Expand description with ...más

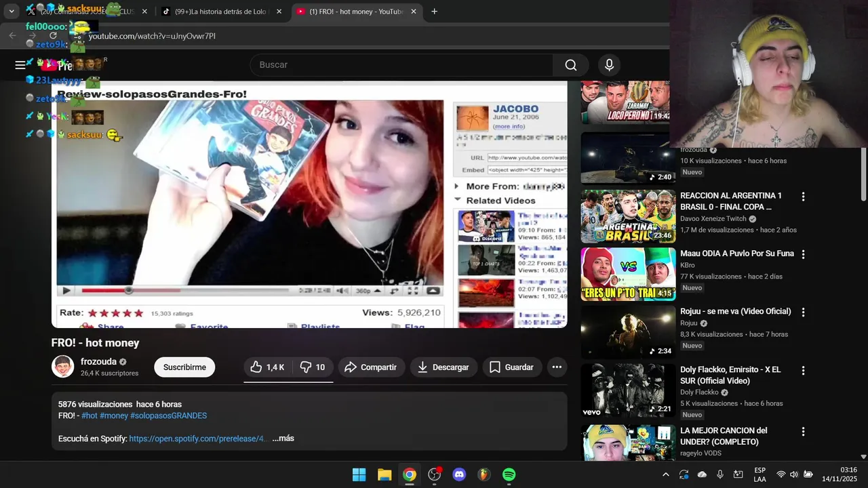tap(283, 439)
